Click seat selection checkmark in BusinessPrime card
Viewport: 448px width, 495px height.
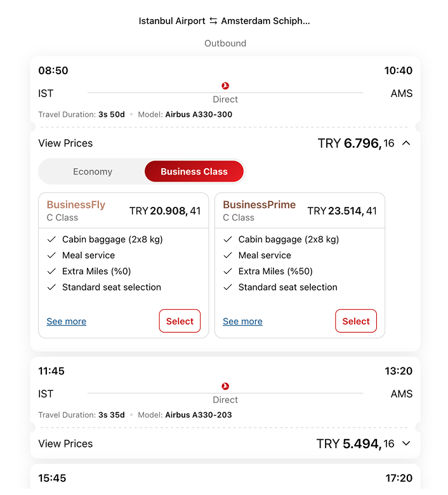228,287
